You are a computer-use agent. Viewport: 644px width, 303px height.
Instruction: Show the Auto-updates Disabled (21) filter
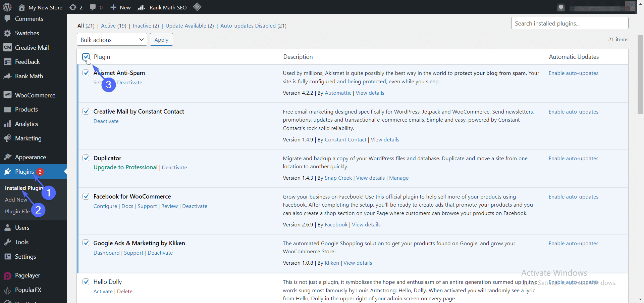click(x=253, y=26)
